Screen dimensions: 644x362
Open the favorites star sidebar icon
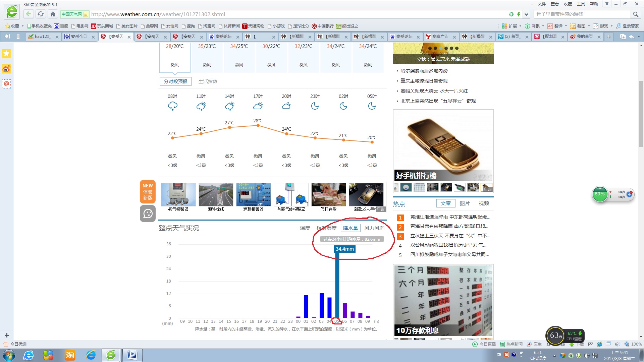coord(6,54)
